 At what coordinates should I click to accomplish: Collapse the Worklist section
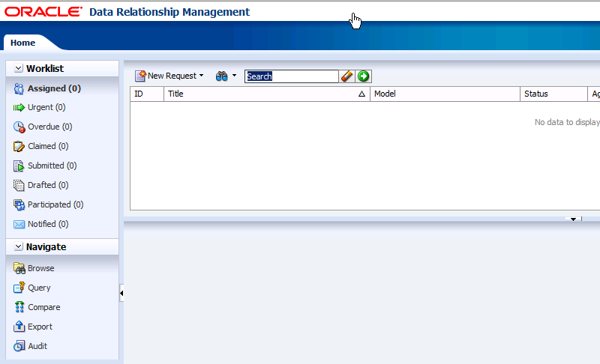(18, 68)
